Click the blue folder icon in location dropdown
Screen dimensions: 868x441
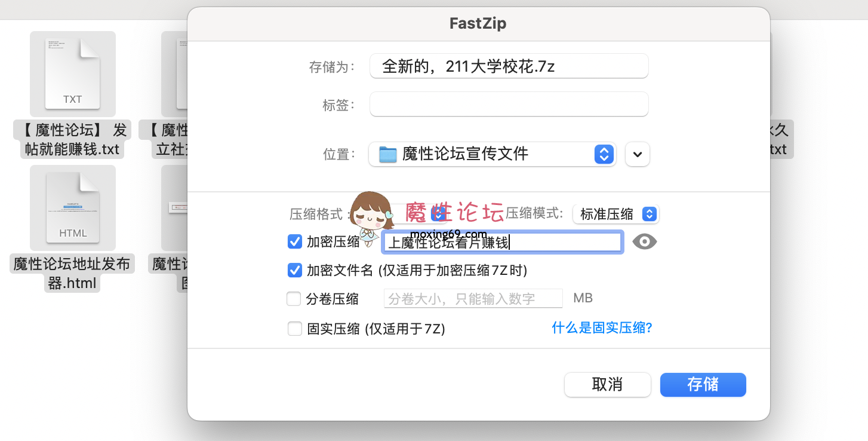[x=388, y=154]
